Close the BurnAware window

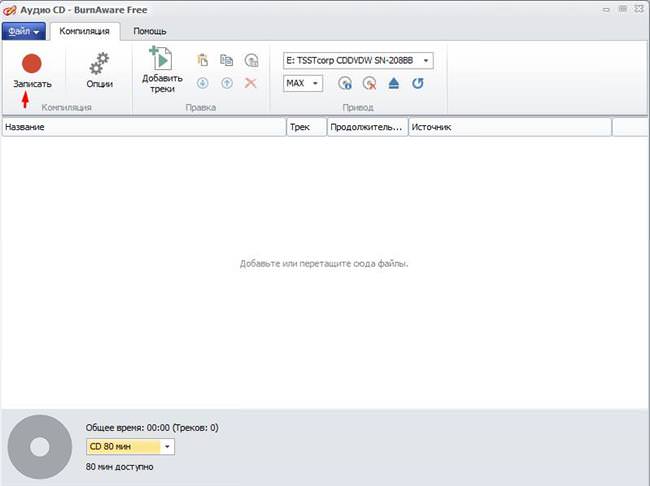639,9
